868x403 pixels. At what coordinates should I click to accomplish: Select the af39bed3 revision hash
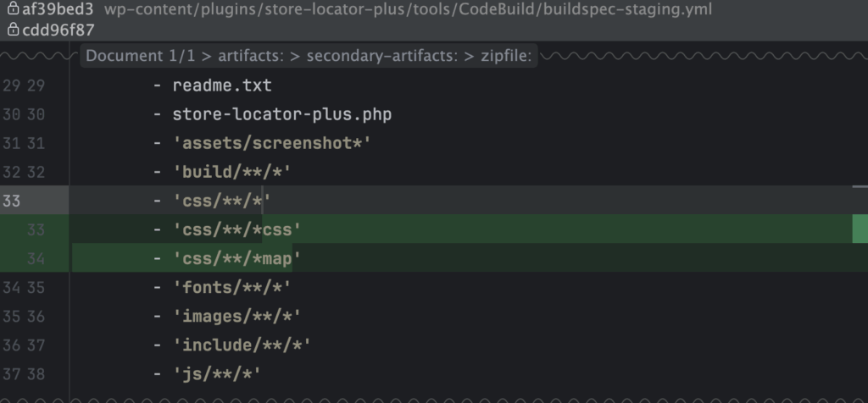(58, 10)
